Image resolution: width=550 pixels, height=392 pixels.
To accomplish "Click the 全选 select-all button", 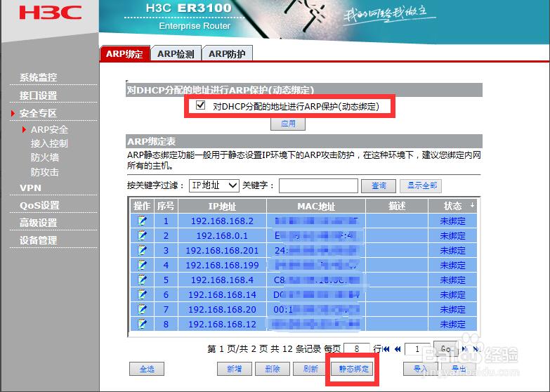I will pyautogui.click(x=147, y=369).
